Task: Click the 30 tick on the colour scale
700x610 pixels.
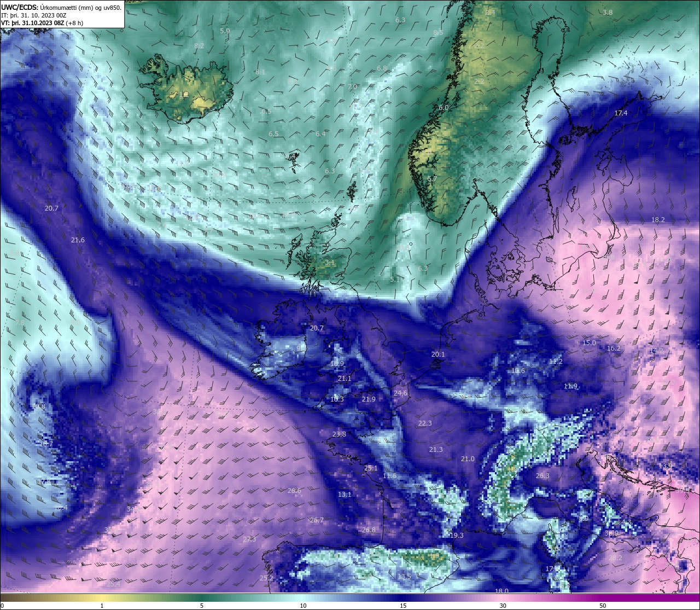Action: coord(503,606)
